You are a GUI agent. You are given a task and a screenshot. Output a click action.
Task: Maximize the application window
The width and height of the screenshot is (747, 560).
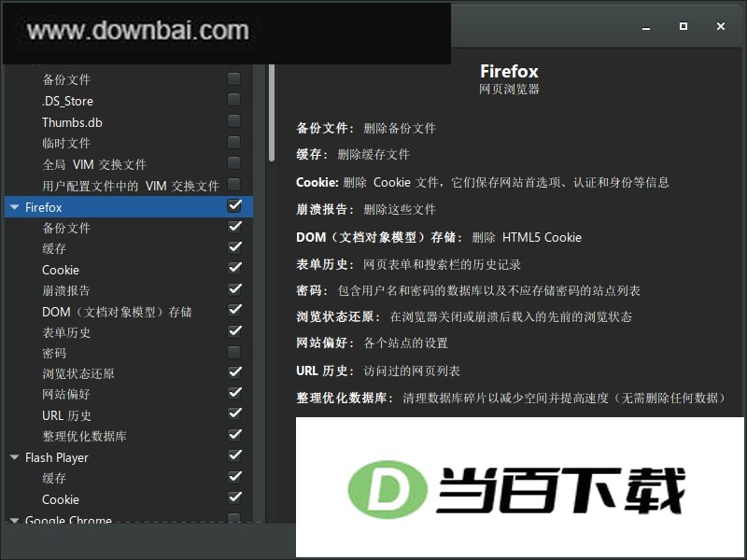click(684, 26)
